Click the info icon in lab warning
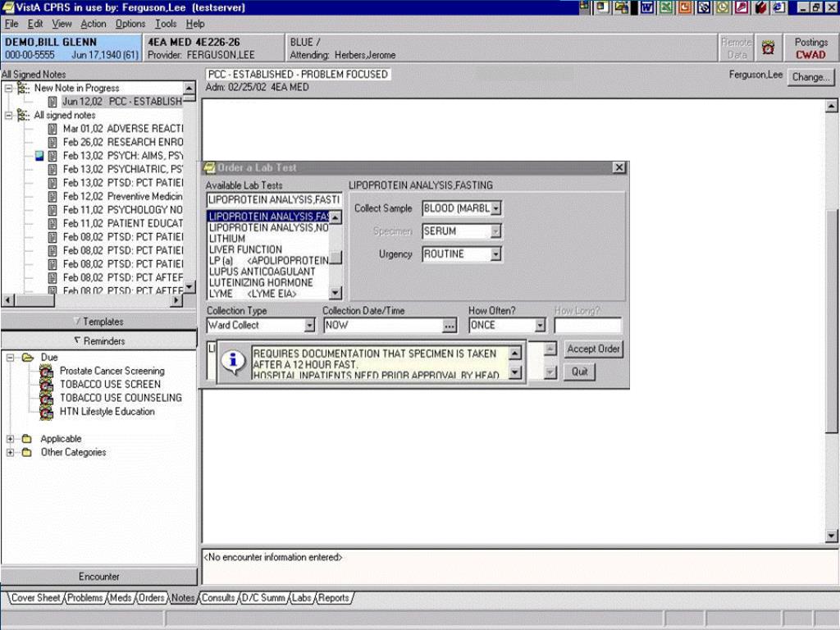The image size is (840, 630). [x=233, y=363]
